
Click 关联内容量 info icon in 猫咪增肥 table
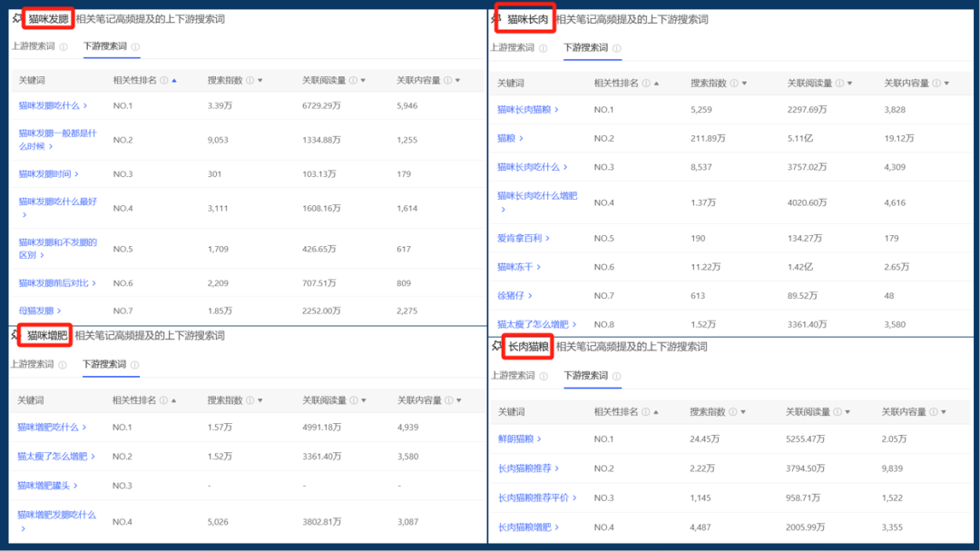[449, 400]
